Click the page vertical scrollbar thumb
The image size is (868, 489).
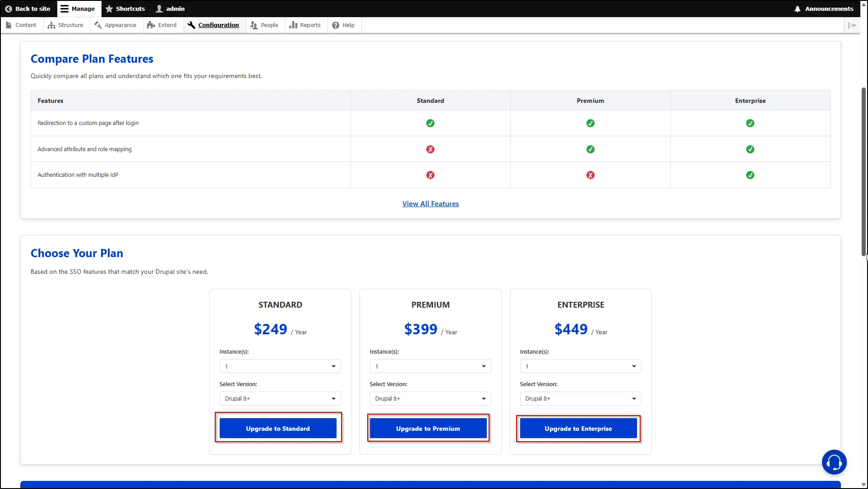[x=863, y=171]
